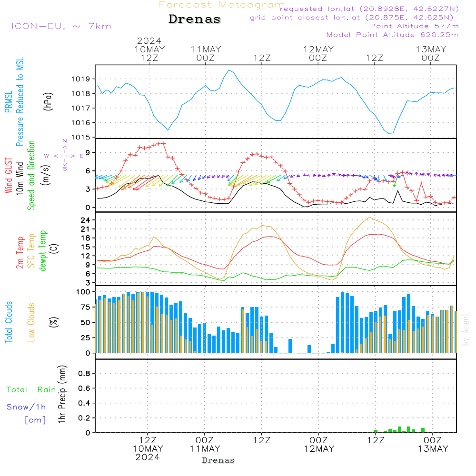The width and height of the screenshot is (476, 476).
Task: Click the 100 cloud percentage tick label
Action: click(x=83, y=292)
